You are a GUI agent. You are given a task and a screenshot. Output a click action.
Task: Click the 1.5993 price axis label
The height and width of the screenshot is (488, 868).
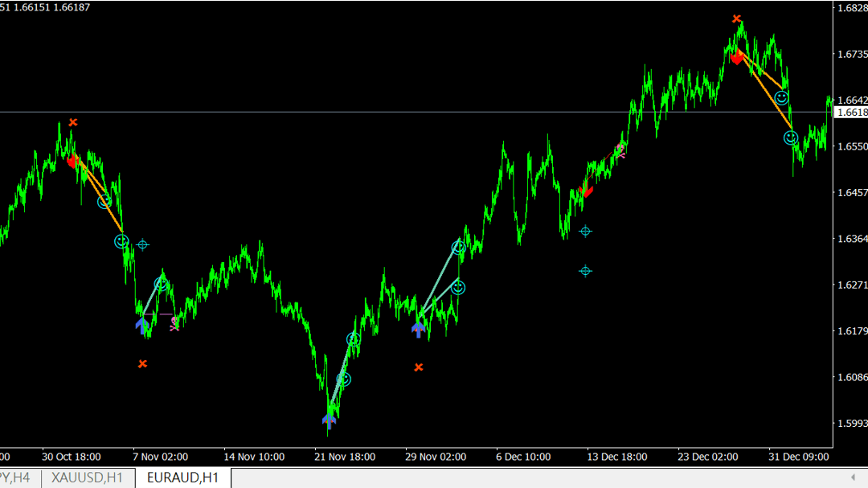(853, 423)
